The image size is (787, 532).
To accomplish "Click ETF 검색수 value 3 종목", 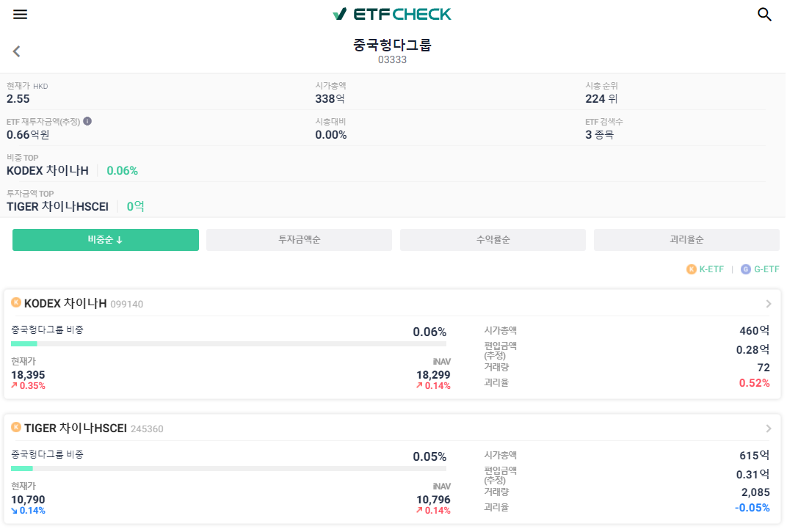I will (599, 135).
